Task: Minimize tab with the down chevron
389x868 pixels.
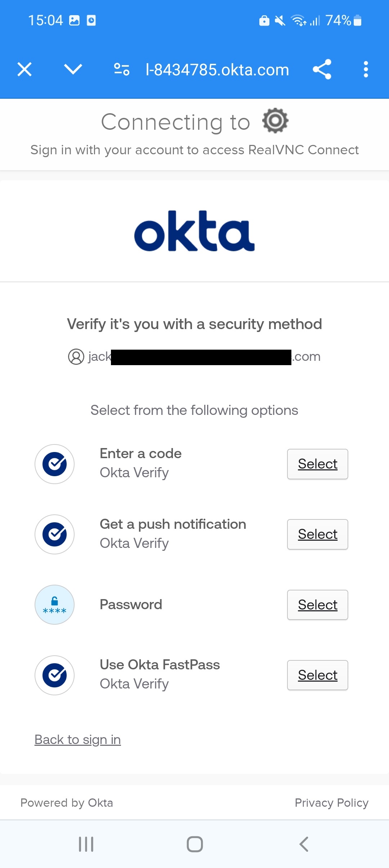Action: pos(73,69)
